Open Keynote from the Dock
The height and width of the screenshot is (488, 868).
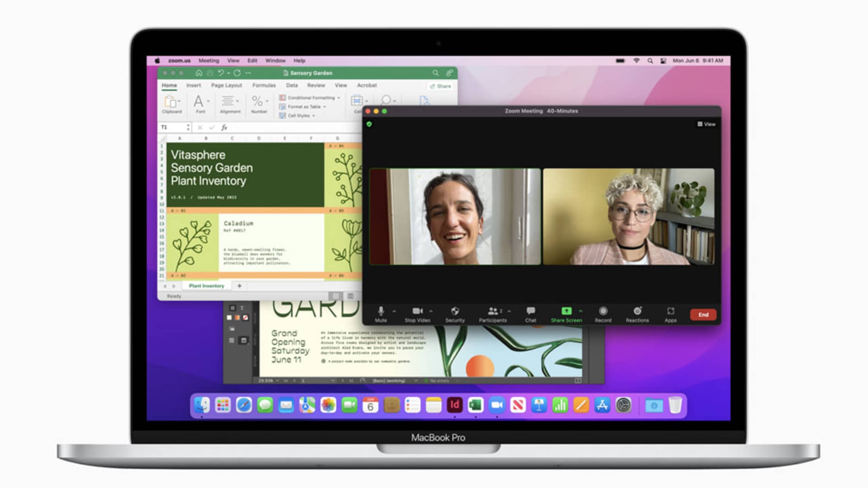tap(539, 405)
